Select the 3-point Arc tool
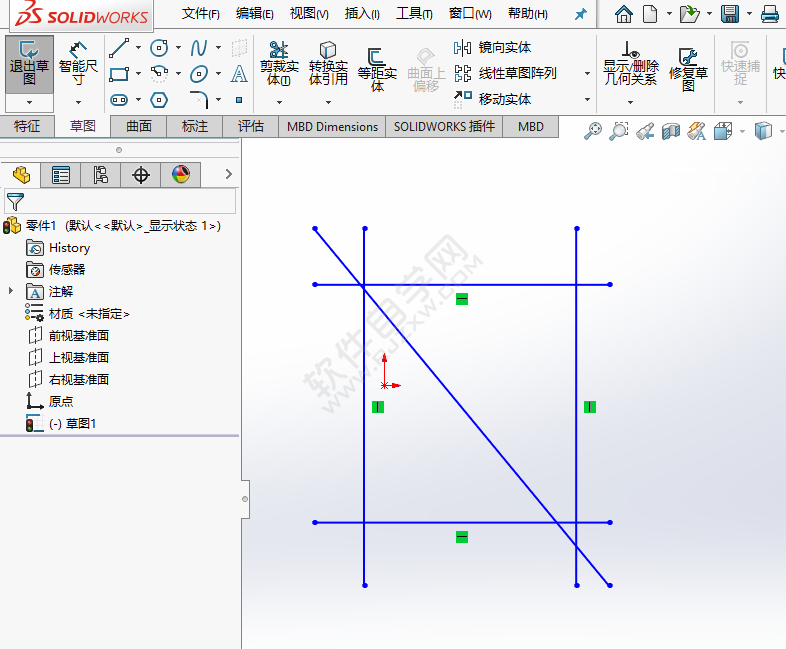The width and height of the screenshot is (786, 649). 159,74
